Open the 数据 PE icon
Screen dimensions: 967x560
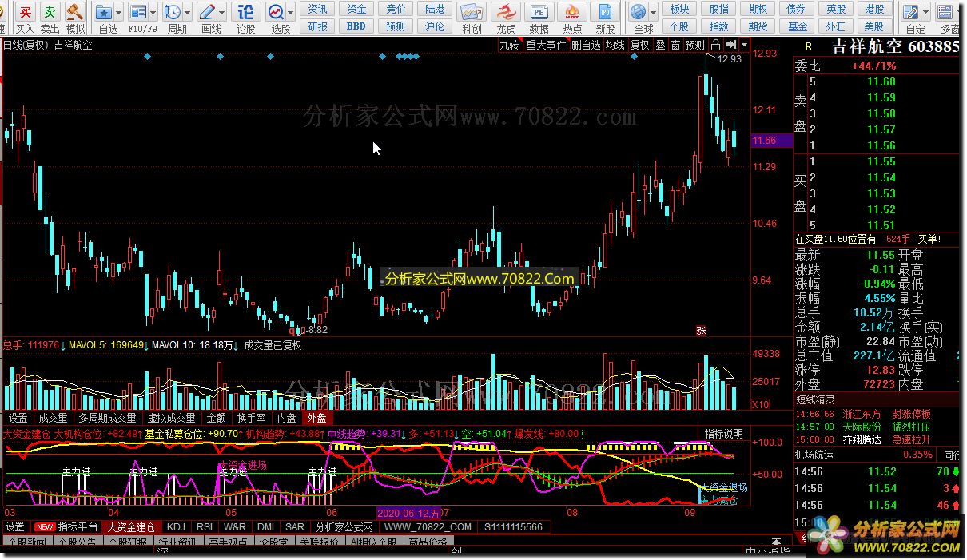(539, 12)
